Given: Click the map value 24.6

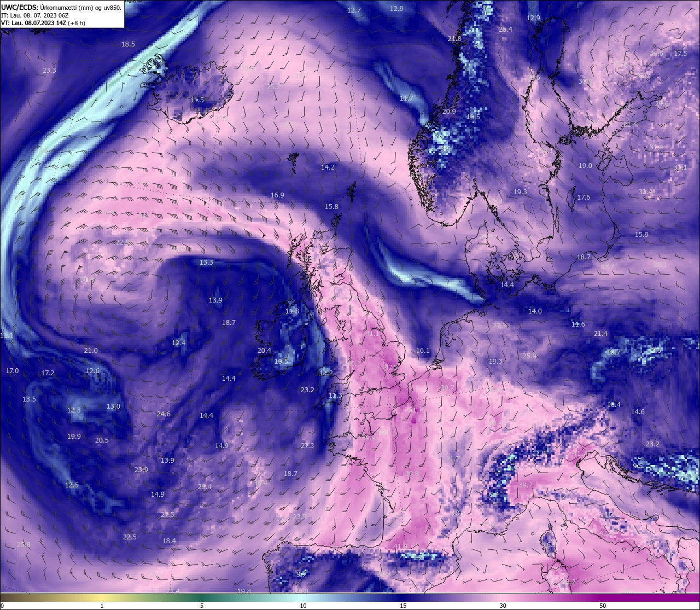Looking at the screenshot, I should (x=164, y=414).
